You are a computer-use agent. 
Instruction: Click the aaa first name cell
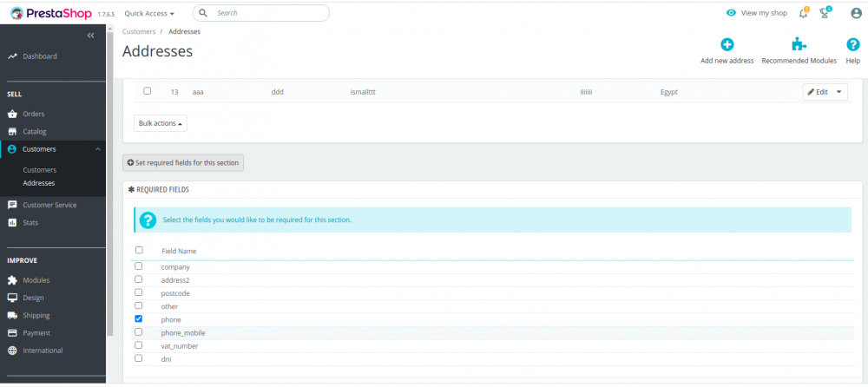pyautogui.click(x=198, y=93)
